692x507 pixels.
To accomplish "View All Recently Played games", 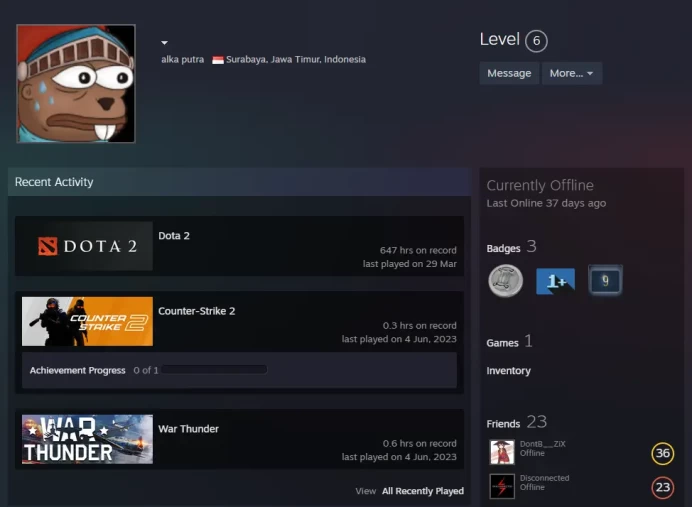I will pos(423,491).
